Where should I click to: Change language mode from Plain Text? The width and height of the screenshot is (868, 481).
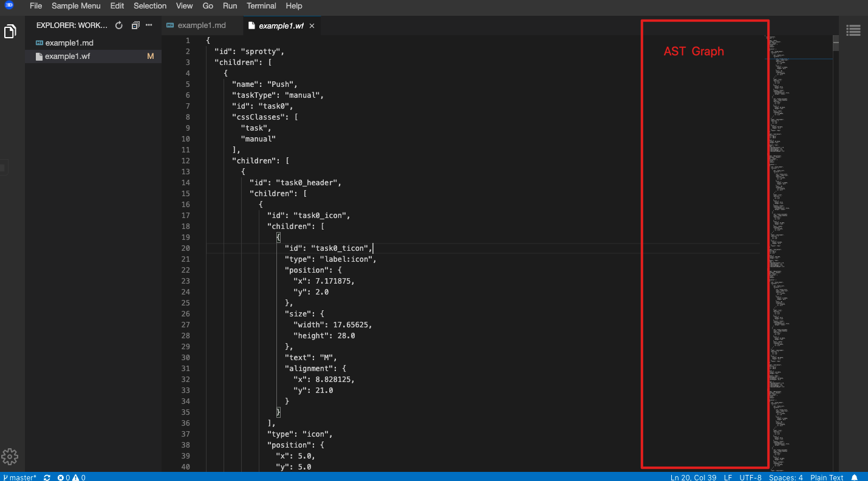pos(827,477)
